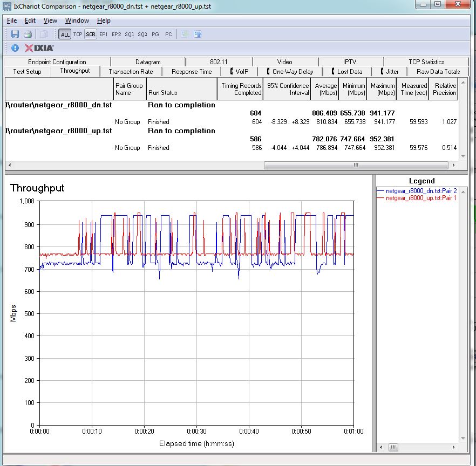Switch to the Response Time tab
Screen dimensions: 476x466
pos(192,72)
